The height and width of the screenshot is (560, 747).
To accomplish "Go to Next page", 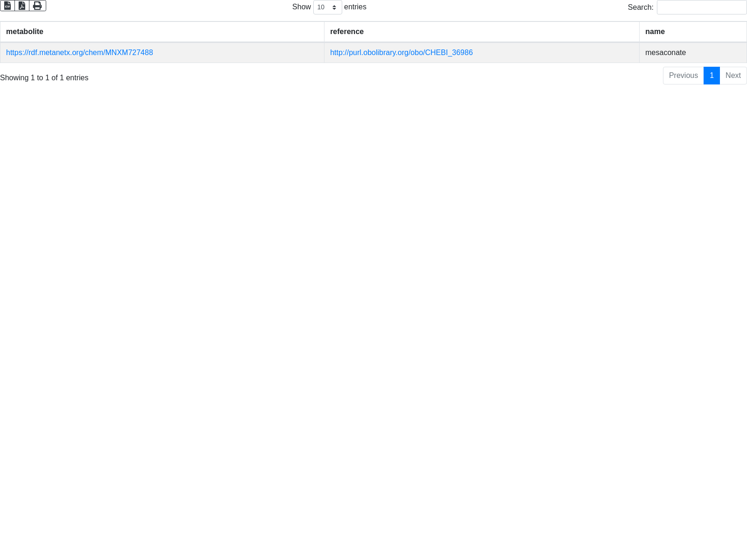I will [x=733, y=76].
